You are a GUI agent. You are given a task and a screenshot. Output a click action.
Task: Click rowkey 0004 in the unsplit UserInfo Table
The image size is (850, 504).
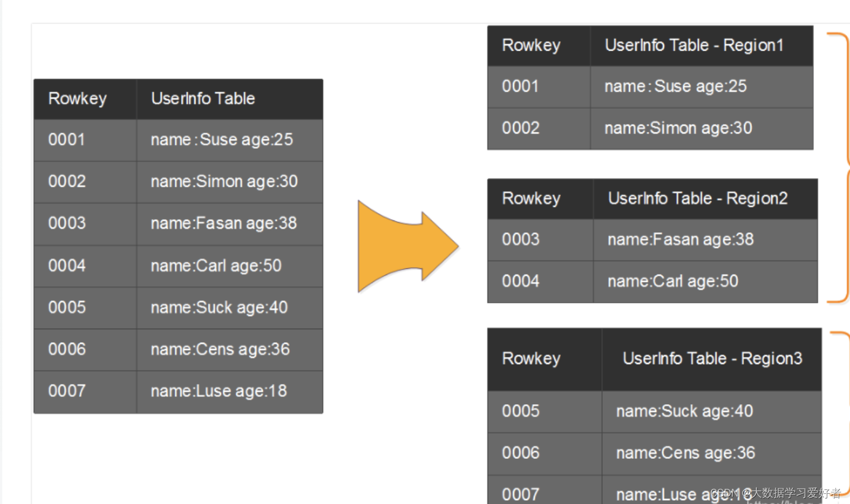tap(67, 266)
